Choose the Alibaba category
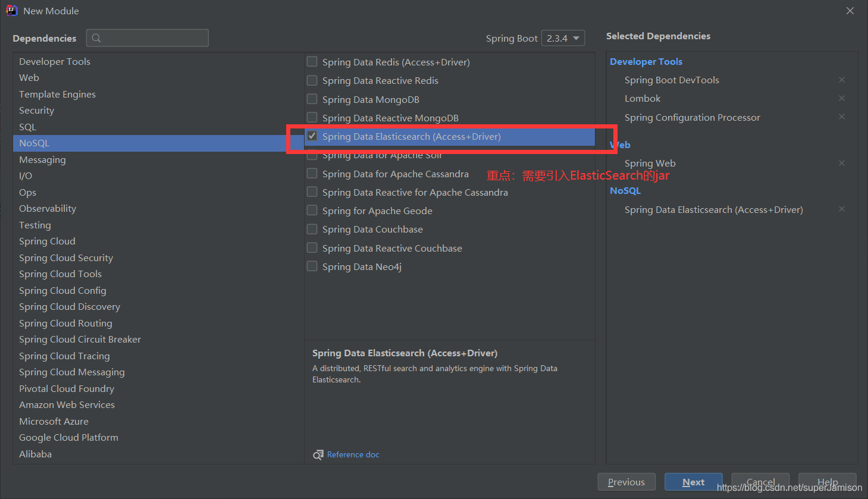The image size is (868, 499). coord(158,454)
